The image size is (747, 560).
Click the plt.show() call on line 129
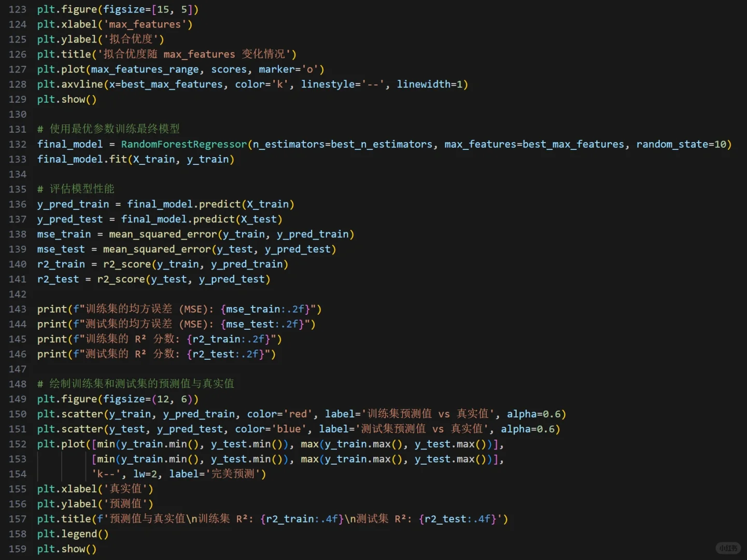coord(66,99)
